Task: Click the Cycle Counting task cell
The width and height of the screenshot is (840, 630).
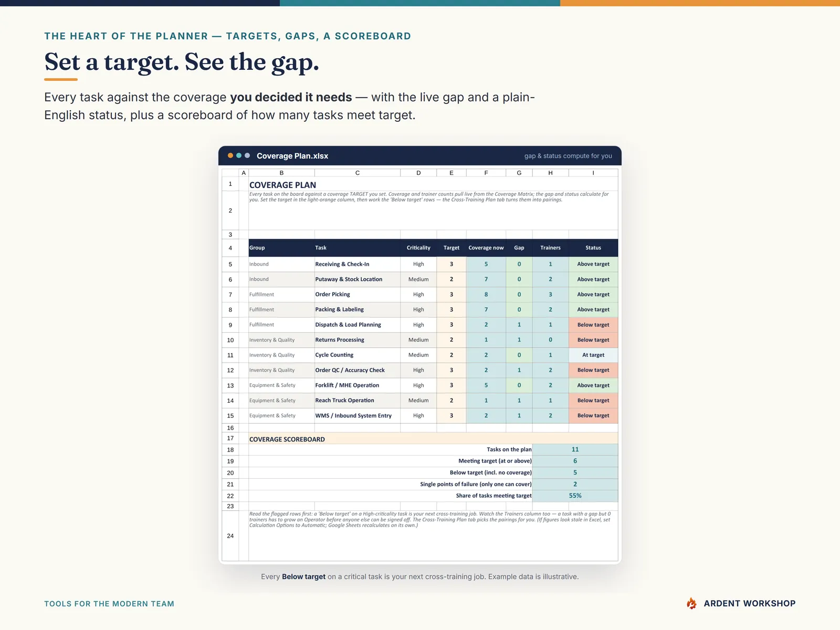Action: pyautogui.click(x=358, y=355)
